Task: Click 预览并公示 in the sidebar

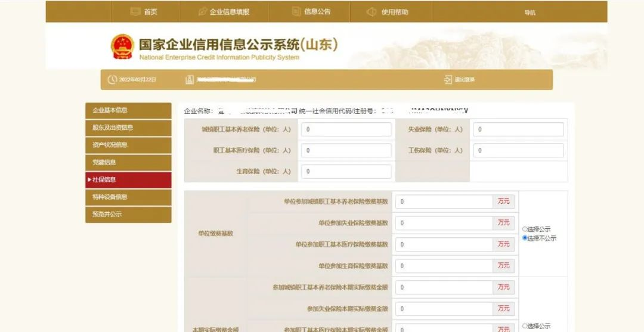Action: point(128,214)
